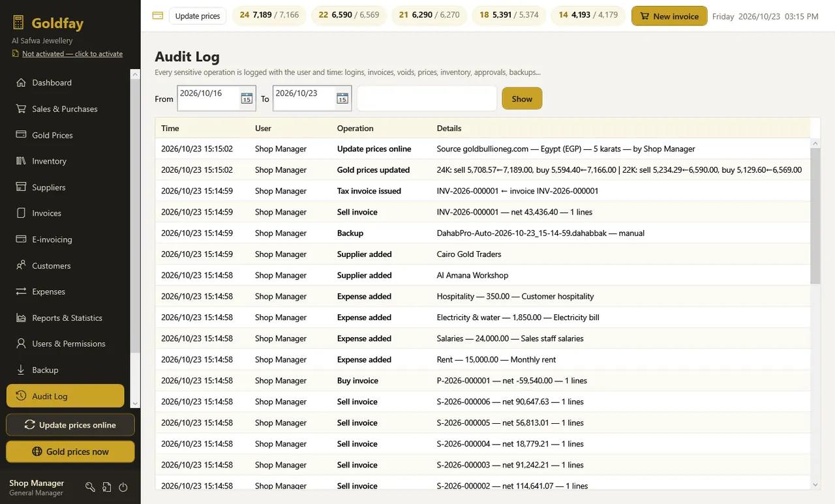
Task: Open the From date calendar picker
Action: [247, 98]
